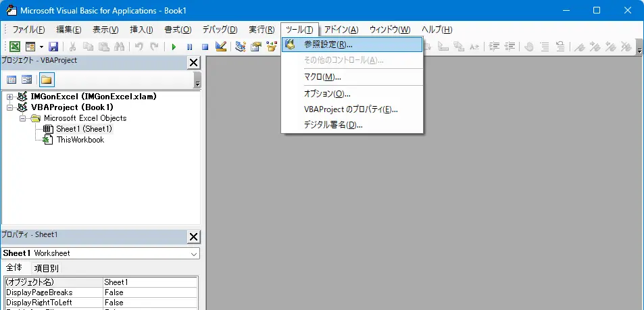This screenshot has height=310, width=644.
Task: Click the View Microsoft Excel icon
Action: click(14, 47)
